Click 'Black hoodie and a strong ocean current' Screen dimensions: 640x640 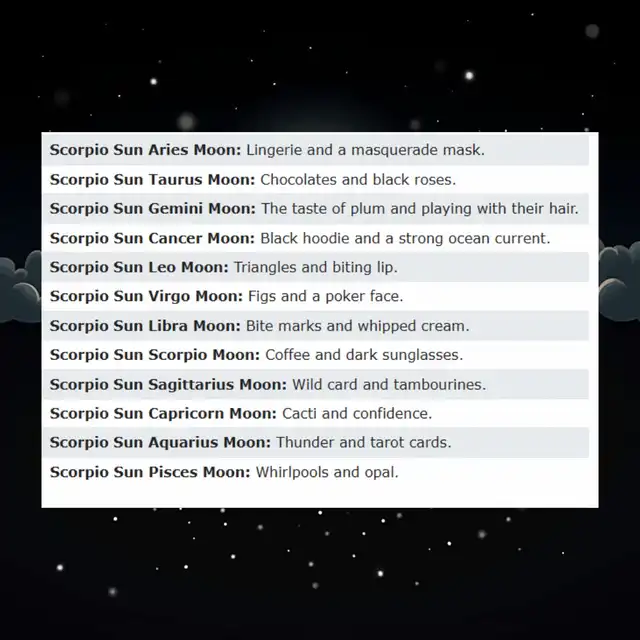pyautogui.click(x=405, y=238)
